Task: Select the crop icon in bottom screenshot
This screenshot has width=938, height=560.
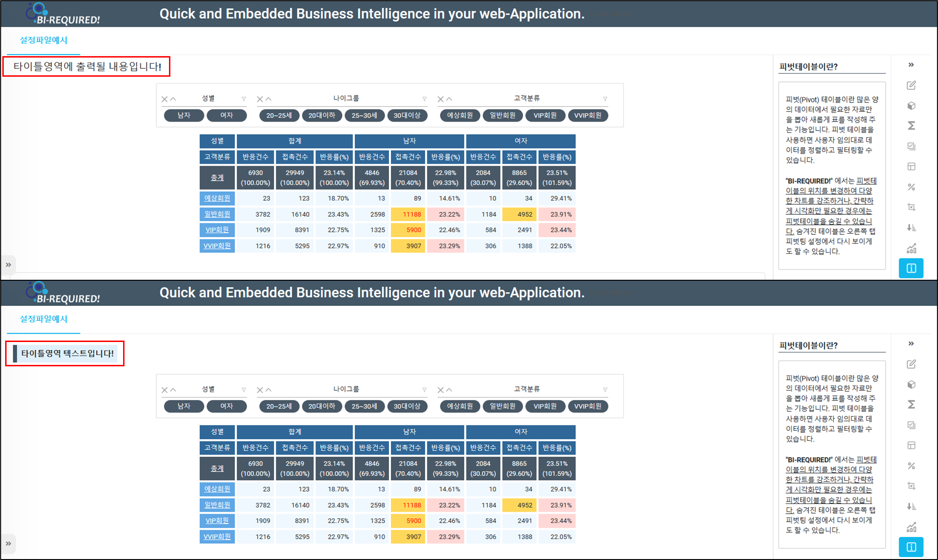Action: [x=911, y=486]
